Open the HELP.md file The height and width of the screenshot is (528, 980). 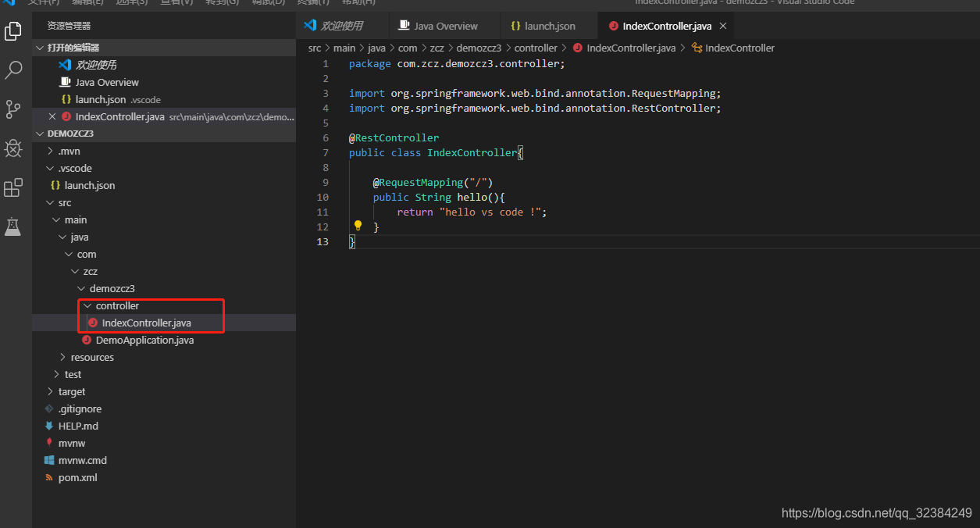(164, 426)
